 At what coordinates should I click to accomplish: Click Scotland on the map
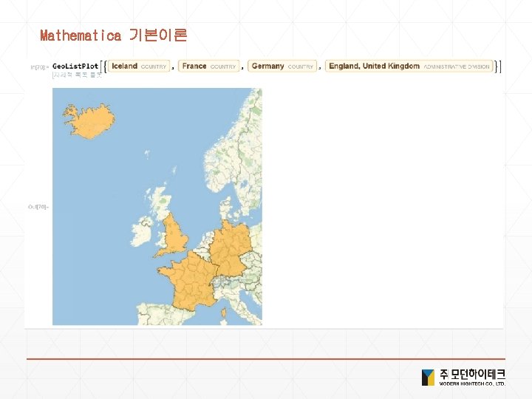pyautogui.click(x=160, y=202)
